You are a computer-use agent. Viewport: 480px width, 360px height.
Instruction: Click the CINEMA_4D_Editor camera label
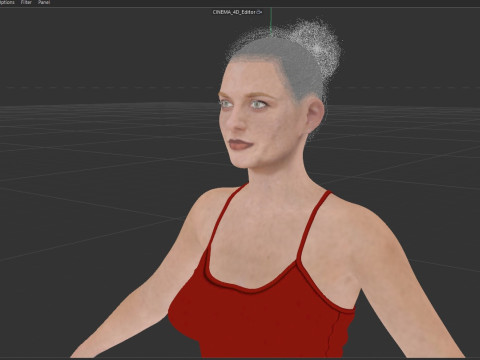coord(234,12)
